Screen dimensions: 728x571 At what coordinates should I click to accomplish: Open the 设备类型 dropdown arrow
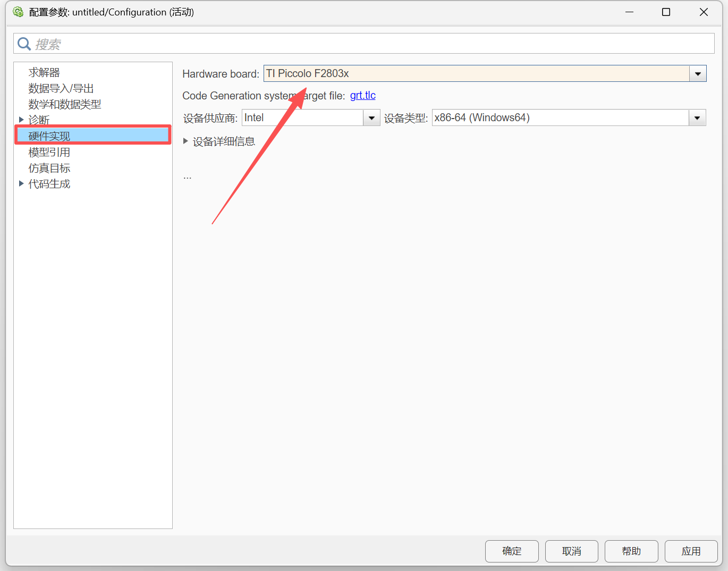point(697,117)
